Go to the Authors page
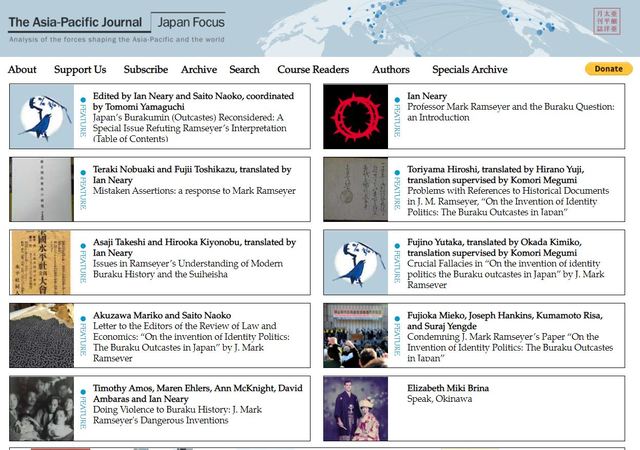This screenshot has height=450, width=640. pos(391,69)
